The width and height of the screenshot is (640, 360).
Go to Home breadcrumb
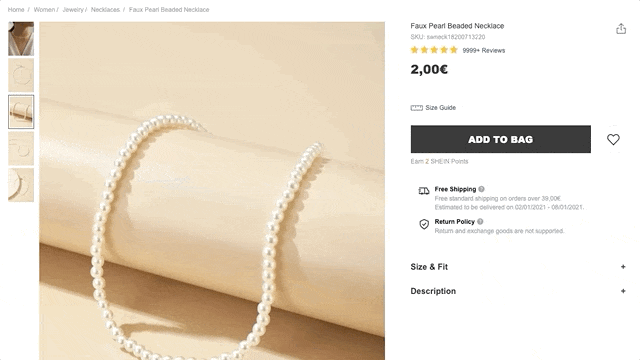tap(16, 9)
